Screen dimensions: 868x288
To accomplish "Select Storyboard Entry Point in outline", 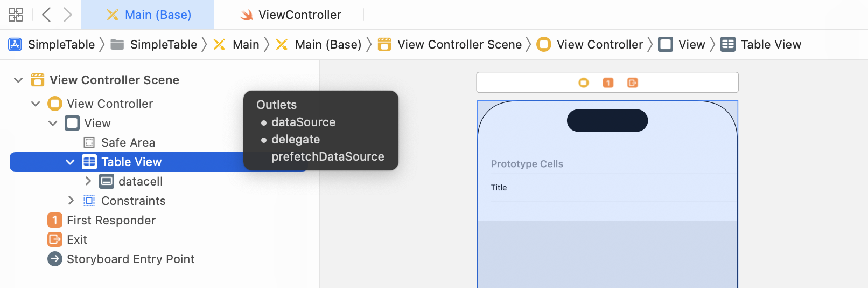I will tap(131, 259).
